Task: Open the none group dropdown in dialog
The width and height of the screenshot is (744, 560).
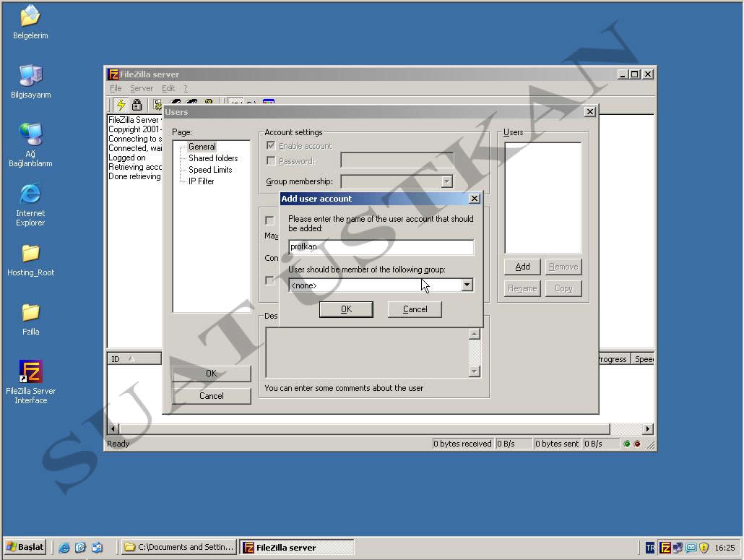Action: [467, 285]
